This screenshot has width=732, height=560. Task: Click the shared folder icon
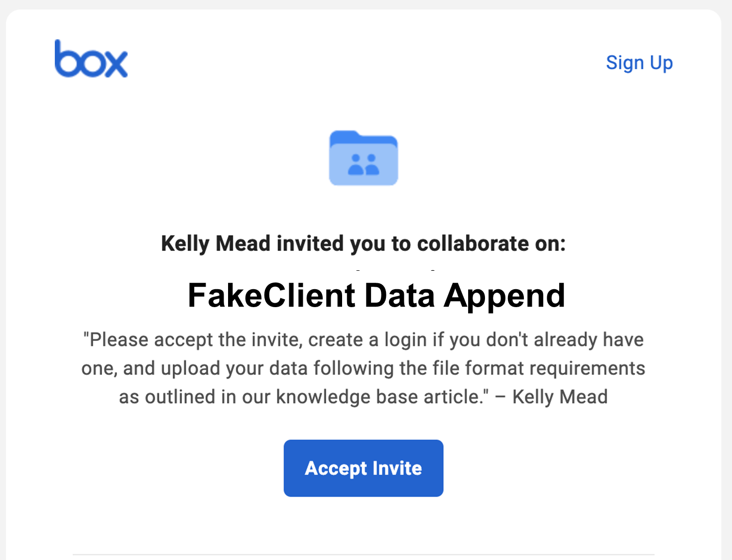pos(364,158)
